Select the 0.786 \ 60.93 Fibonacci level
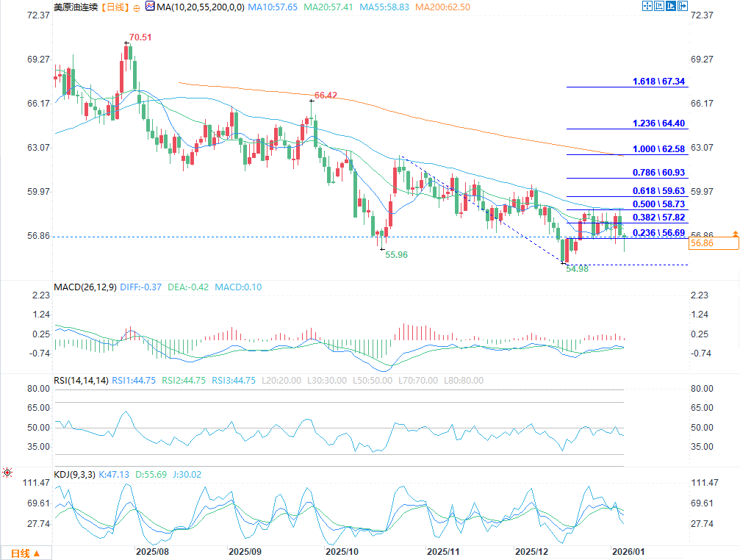This screenshot has width=740, height=560. coord(659,173)
